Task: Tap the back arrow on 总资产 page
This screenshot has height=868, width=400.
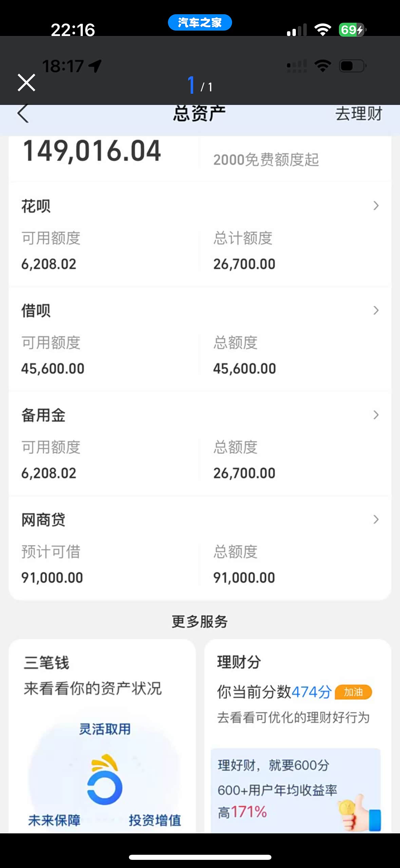Action: click(x=23, y=113)
